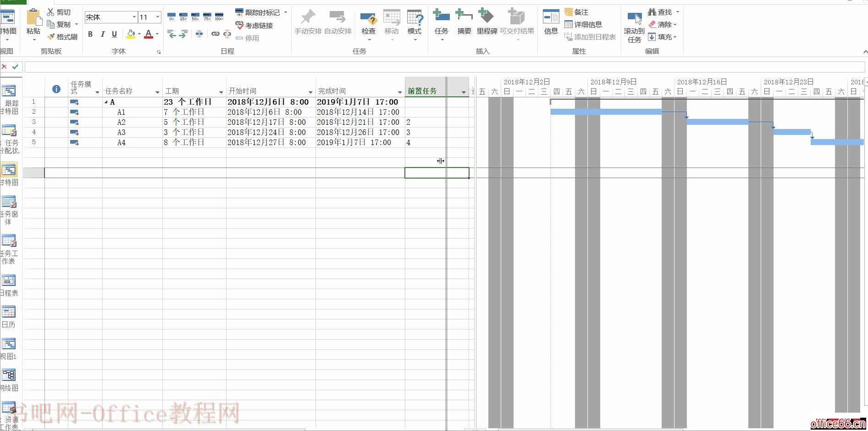Click the formula entry bar

[x=445, y=67]
